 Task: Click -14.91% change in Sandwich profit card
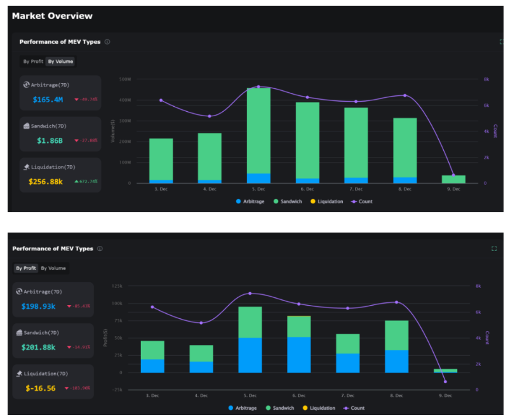click(79, 347)
